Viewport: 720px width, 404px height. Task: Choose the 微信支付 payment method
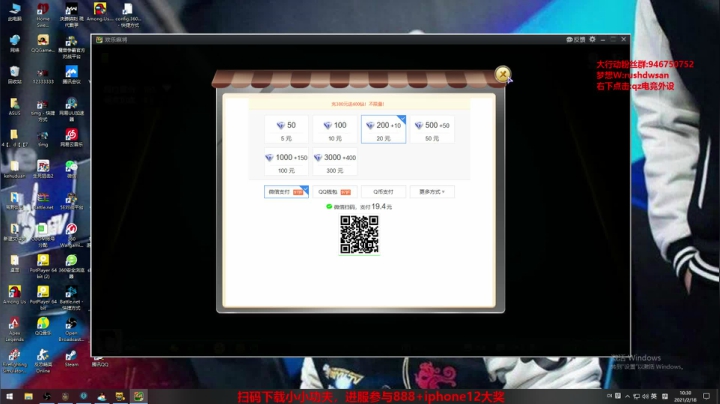(286, 192)
